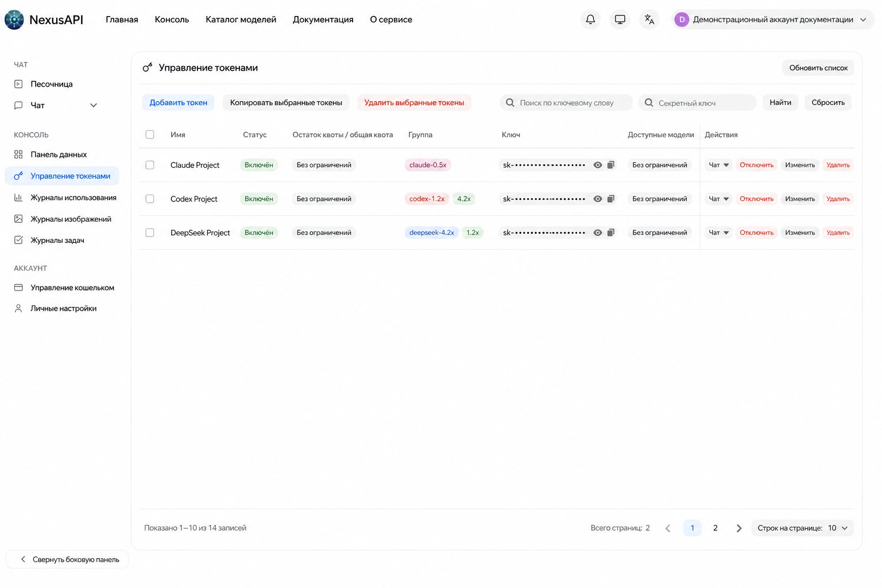Click Удалить выбранные токены
This screenshot has height=588, width=882.
pos(414,103)
